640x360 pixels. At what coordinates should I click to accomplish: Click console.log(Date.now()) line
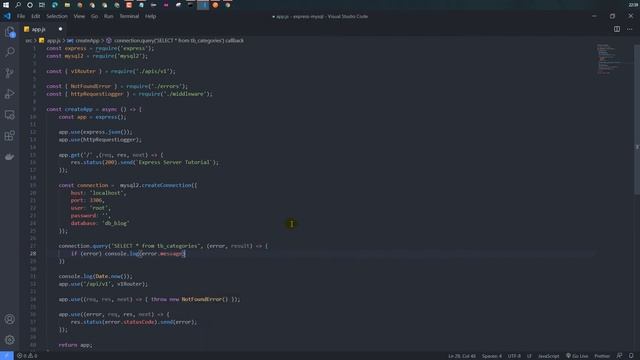(96, 276)
